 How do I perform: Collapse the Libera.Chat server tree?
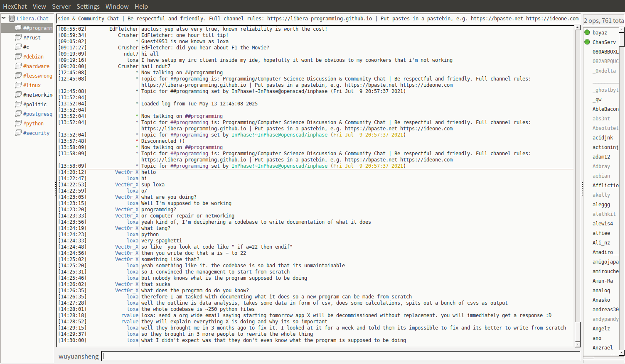pos(4,18)
